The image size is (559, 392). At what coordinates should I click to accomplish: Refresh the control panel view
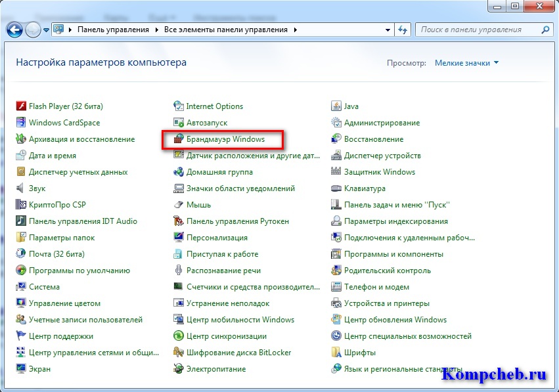(403, 30)
